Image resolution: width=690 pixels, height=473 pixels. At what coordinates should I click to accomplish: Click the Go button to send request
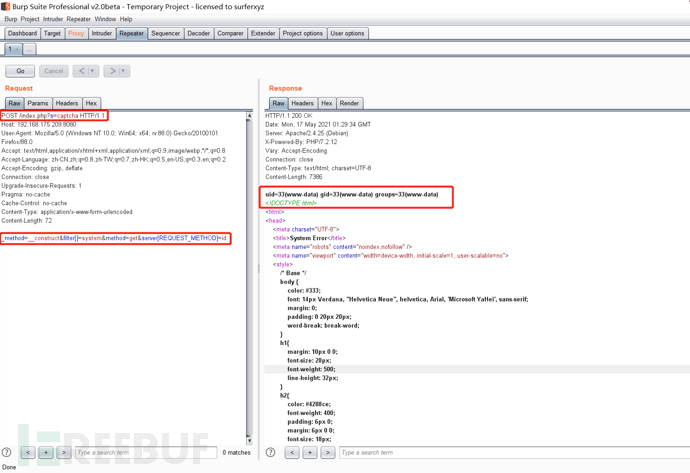(20, 71)
